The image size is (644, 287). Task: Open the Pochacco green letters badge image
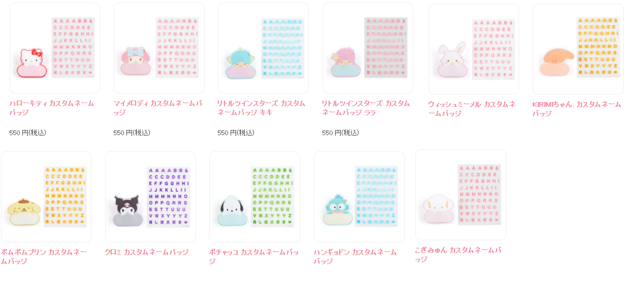[x=254, y=197]
